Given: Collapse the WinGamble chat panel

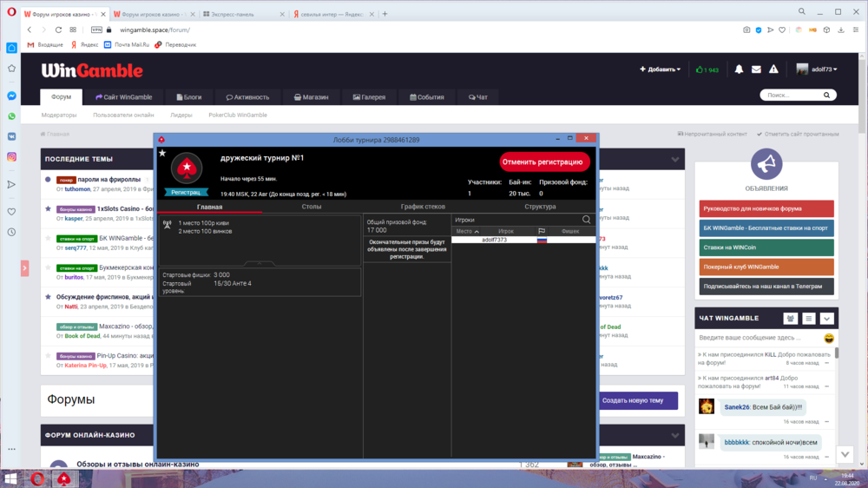Looking at the screenshot, I should 827,319.
